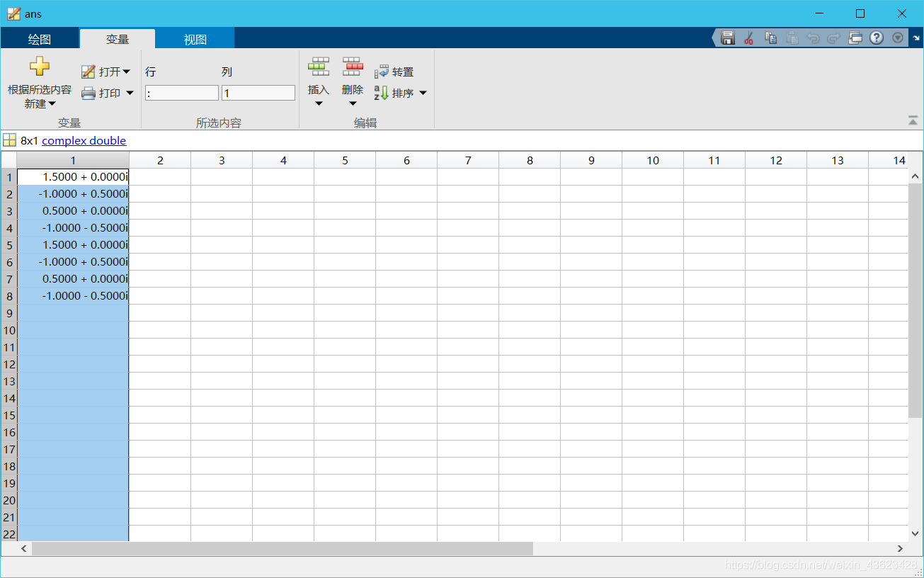Click the variable grid icon beside 8x1
This screenshot has width=924, height=578.
(x=9, y=140)
